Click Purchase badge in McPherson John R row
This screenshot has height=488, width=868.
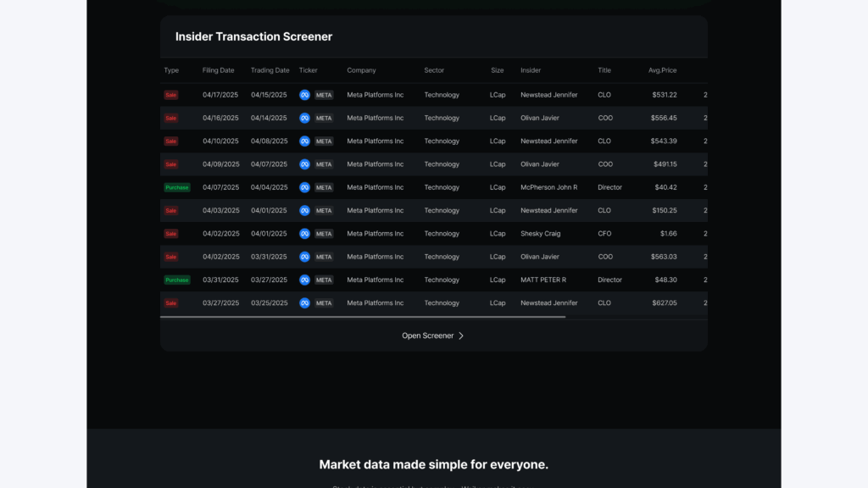pos(177,187)
